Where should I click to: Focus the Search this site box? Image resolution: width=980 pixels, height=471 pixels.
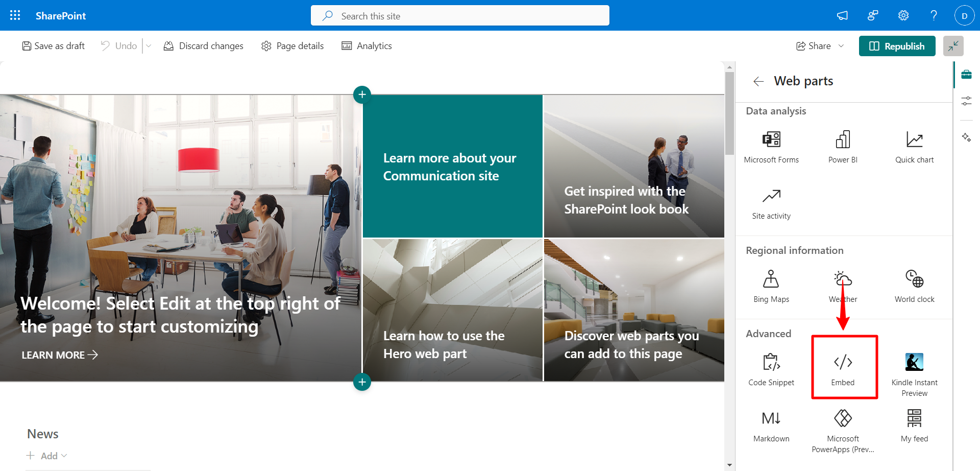click(460, 15)
